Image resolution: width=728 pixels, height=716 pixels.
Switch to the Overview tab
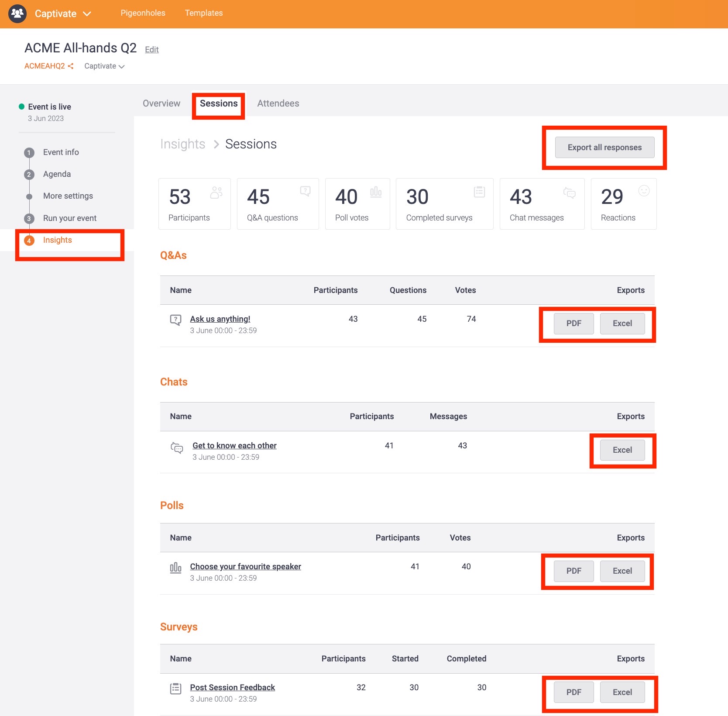(x=161, y=103)
